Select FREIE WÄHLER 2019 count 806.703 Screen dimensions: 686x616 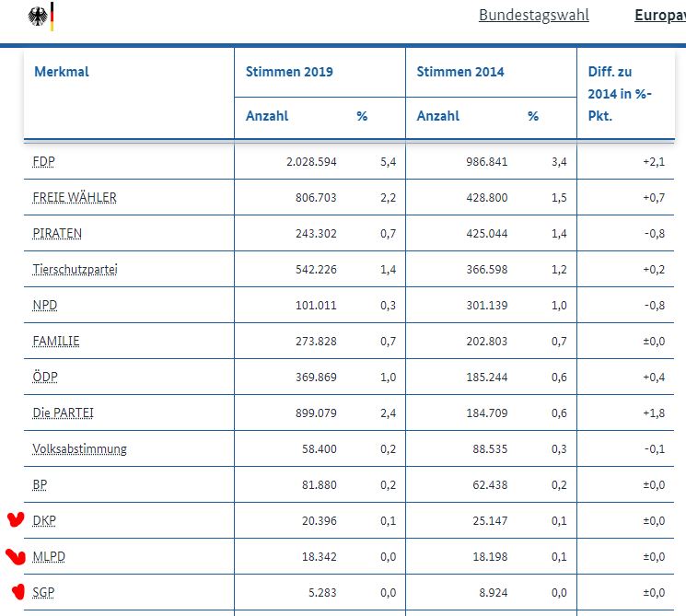tap(316, 198)
